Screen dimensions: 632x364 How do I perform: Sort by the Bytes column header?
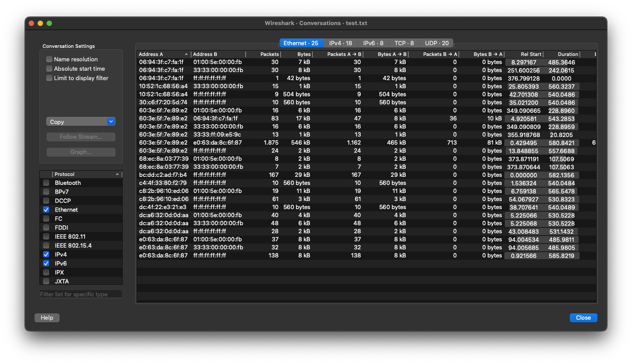[297, 54]
